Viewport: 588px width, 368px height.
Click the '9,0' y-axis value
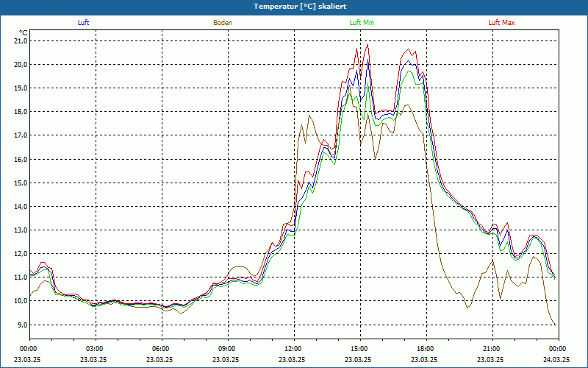[x=23, y=325]
